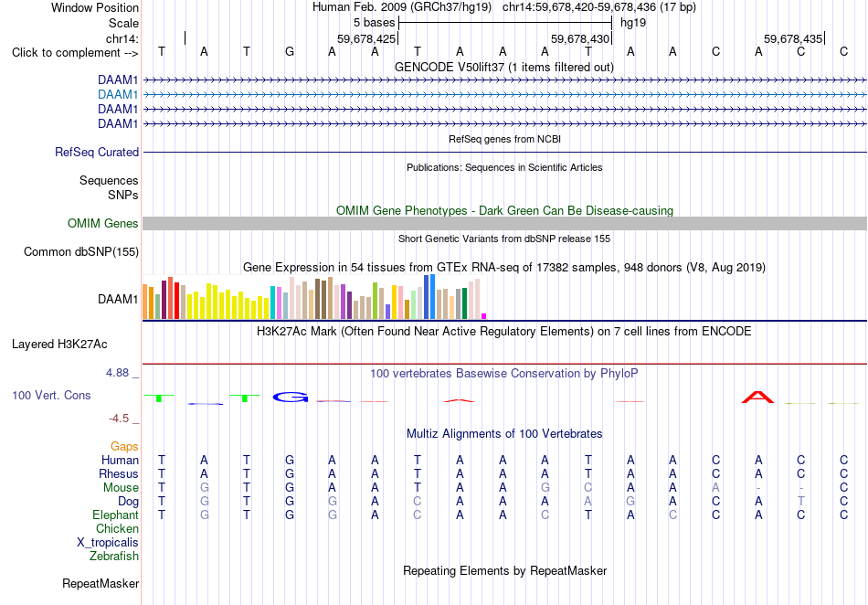Click the 'SNPs' publications label
This screenshot has width=868, height=605.
point(123,195)
